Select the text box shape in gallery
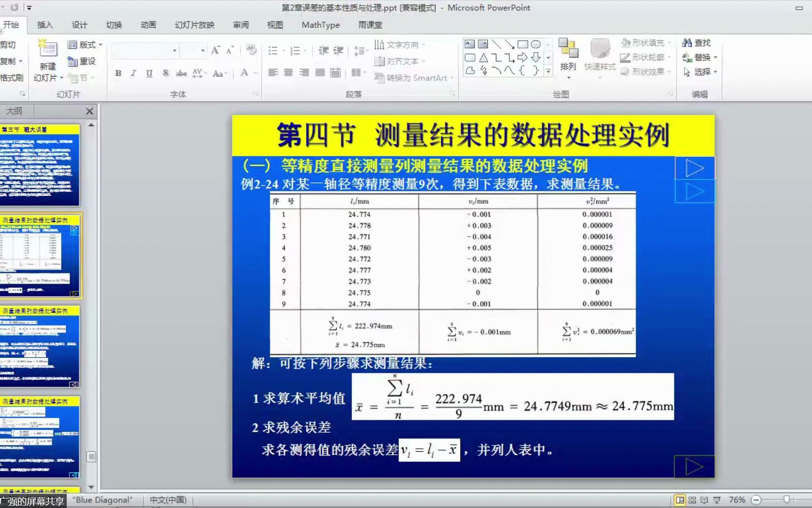This screenshot has width=812, height=508. (x=469, y=44)
